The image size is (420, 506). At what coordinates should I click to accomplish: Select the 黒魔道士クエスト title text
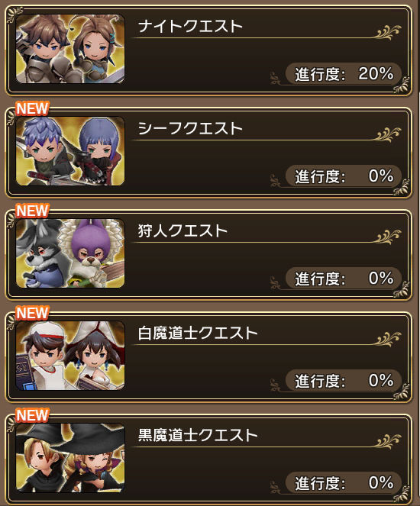click(198, 435)
